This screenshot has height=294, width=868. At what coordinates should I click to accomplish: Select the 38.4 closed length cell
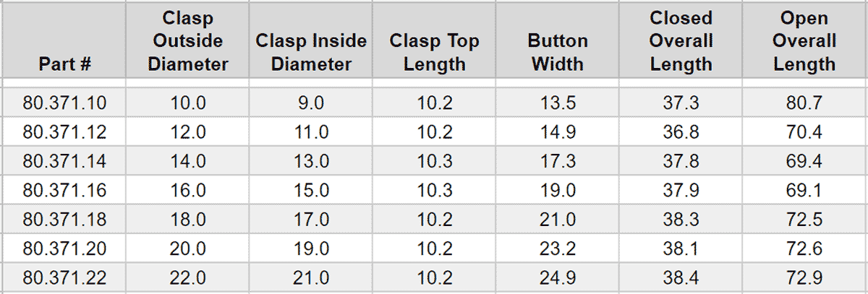(x=681, y=277)
